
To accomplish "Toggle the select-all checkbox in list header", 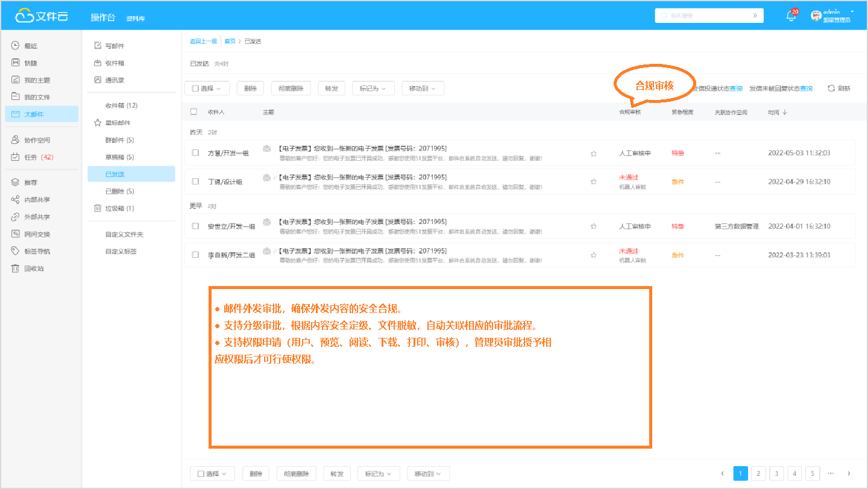I will point(193,111).
